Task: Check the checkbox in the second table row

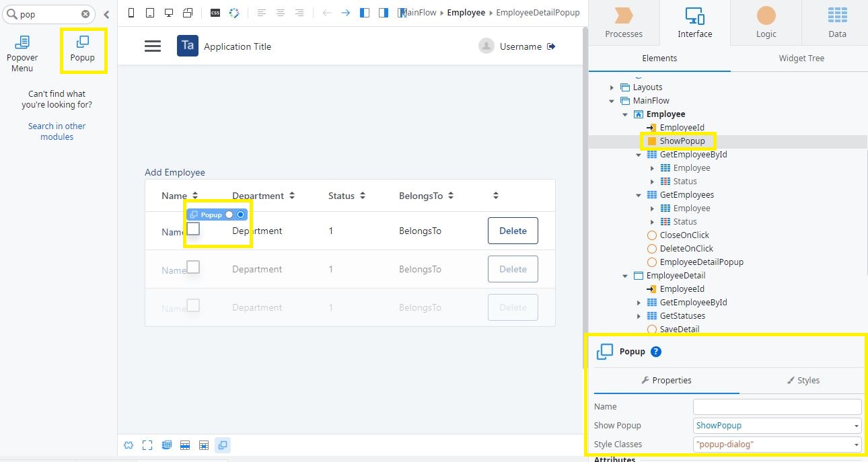Action: (x=193, y=268)
